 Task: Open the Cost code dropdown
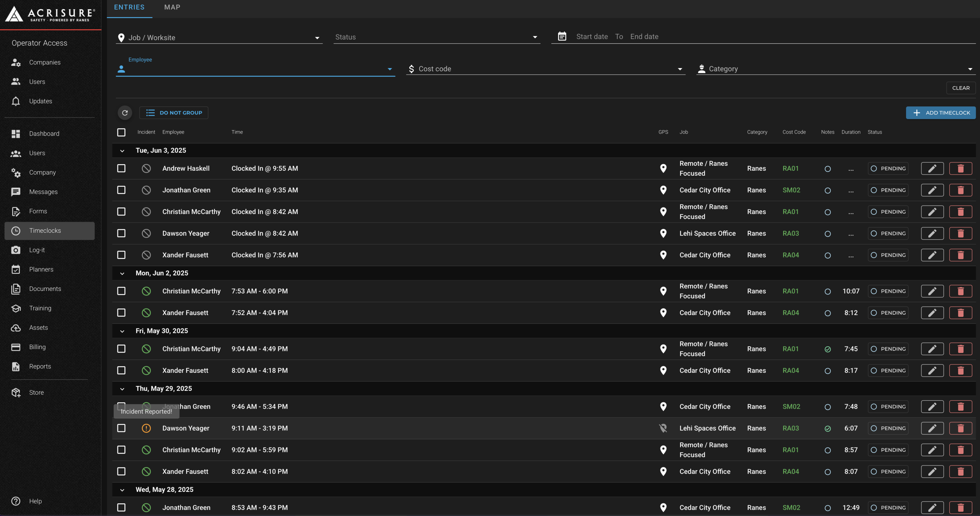point(546,69)
